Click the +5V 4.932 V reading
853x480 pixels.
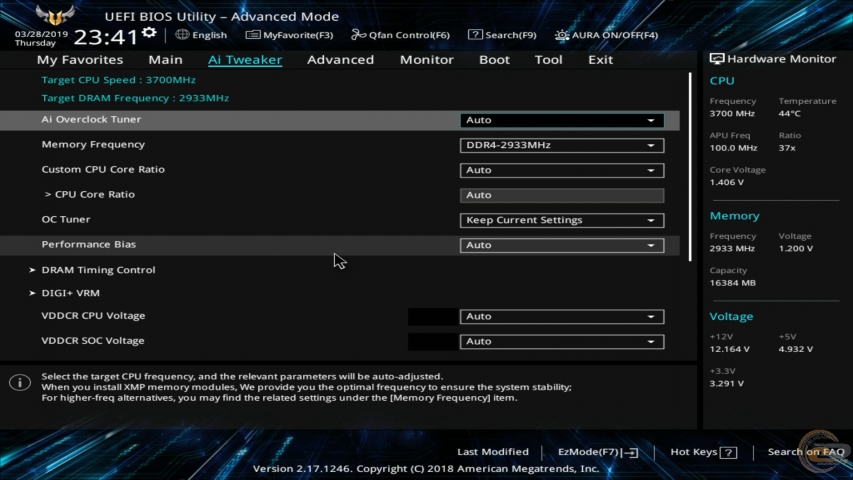pyautogui.click(x=795, y=349)
